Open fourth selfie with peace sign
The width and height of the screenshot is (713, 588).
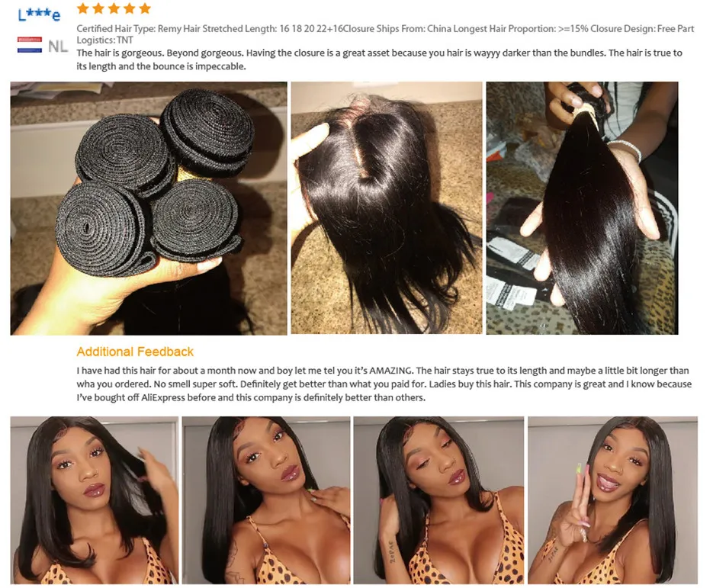(x=612, y=500)
